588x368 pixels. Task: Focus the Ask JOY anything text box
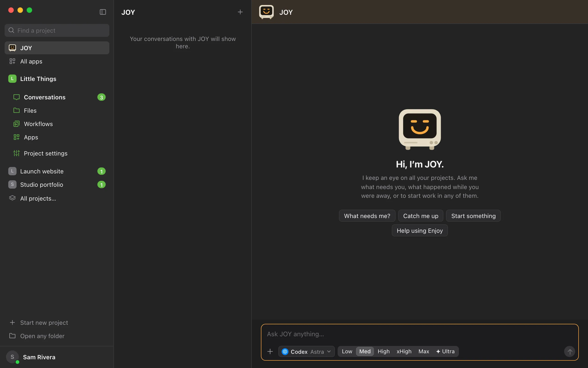[420, 334]
